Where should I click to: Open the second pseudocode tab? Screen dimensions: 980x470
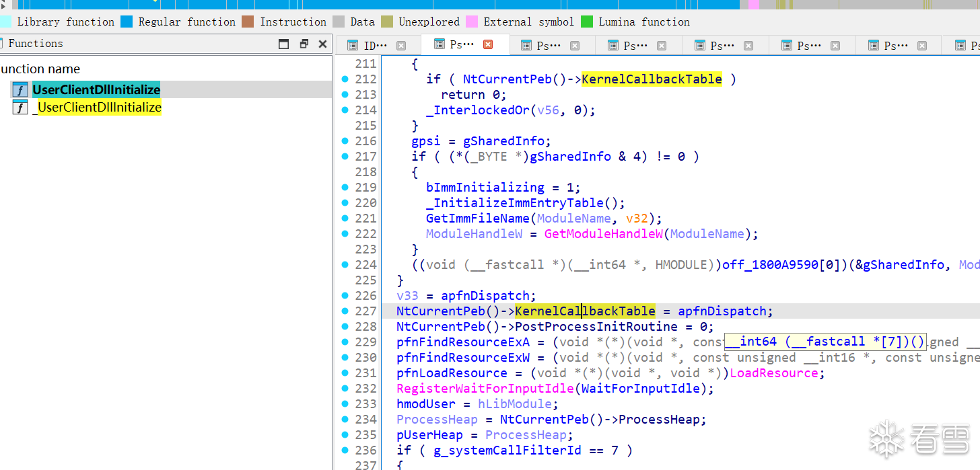[x=548, y=46]
